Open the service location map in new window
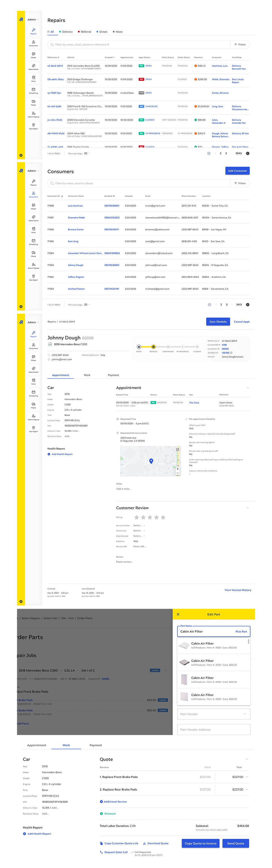This screenshot has height=868, width=272. point(178,450)
